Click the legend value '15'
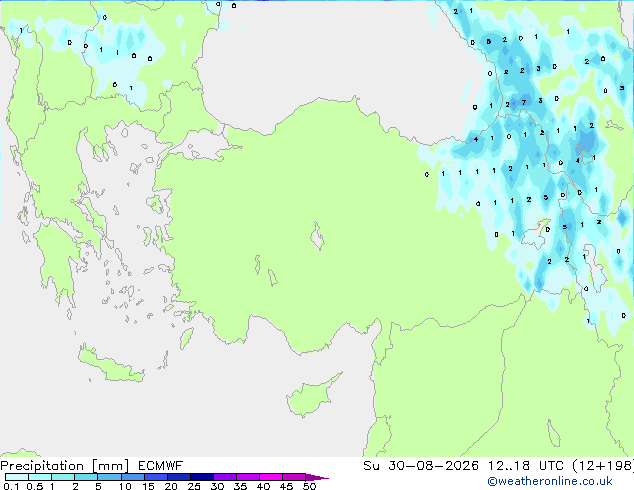Image resolution: width=634 pixels, height=490 pixels. 148,486
